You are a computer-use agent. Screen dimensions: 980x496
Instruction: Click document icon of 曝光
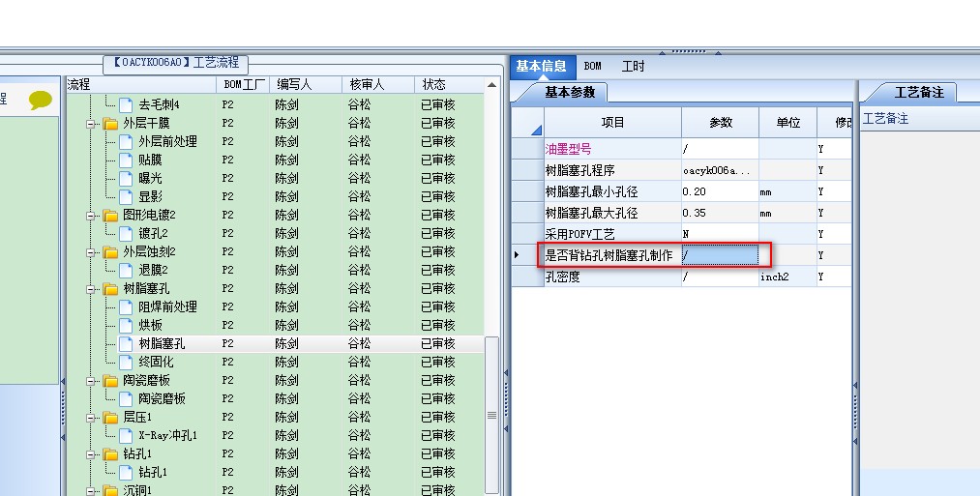[127, 179]
